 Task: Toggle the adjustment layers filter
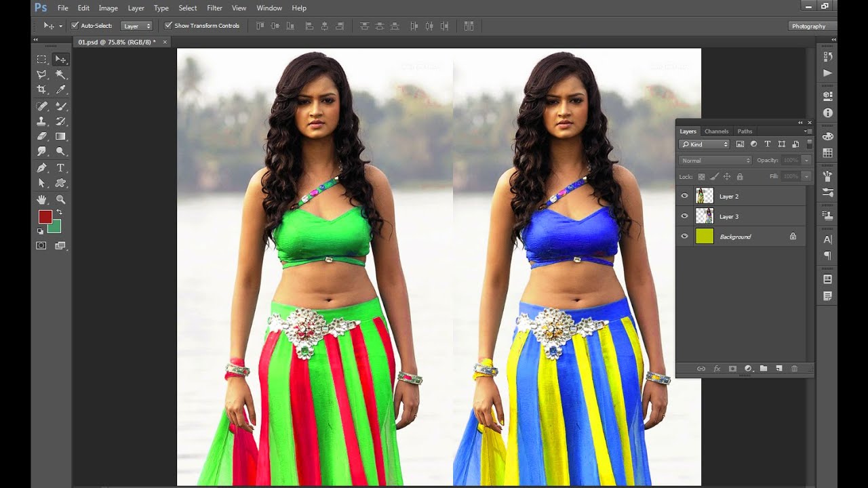[753, 144]
